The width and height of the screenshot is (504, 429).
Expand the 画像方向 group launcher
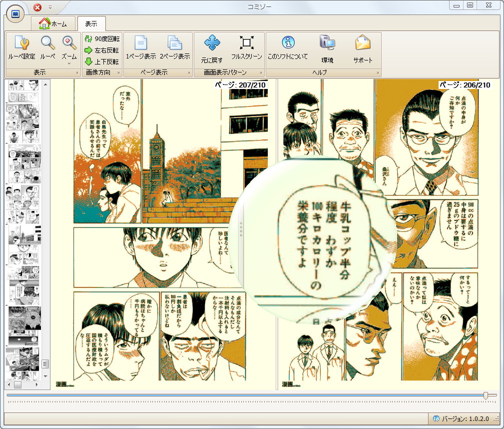tap(118, 72)
